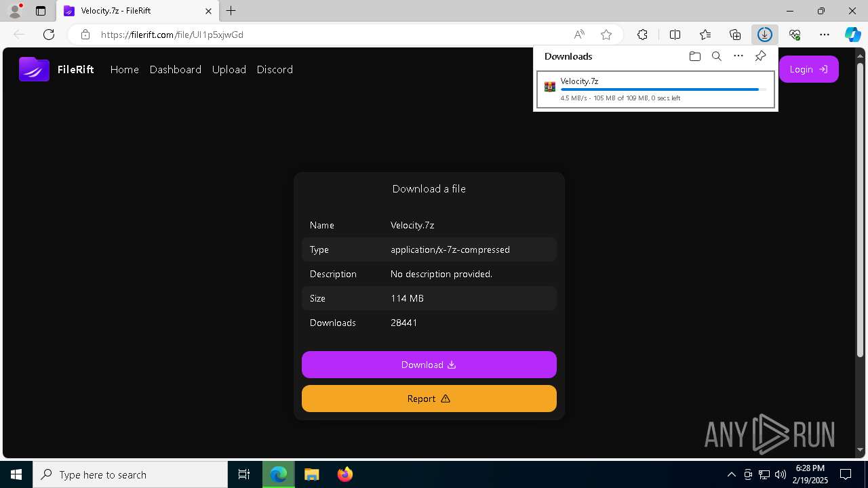The image size is (868, 488).
Task: Open the downloads folder icon
Action: 694,56
